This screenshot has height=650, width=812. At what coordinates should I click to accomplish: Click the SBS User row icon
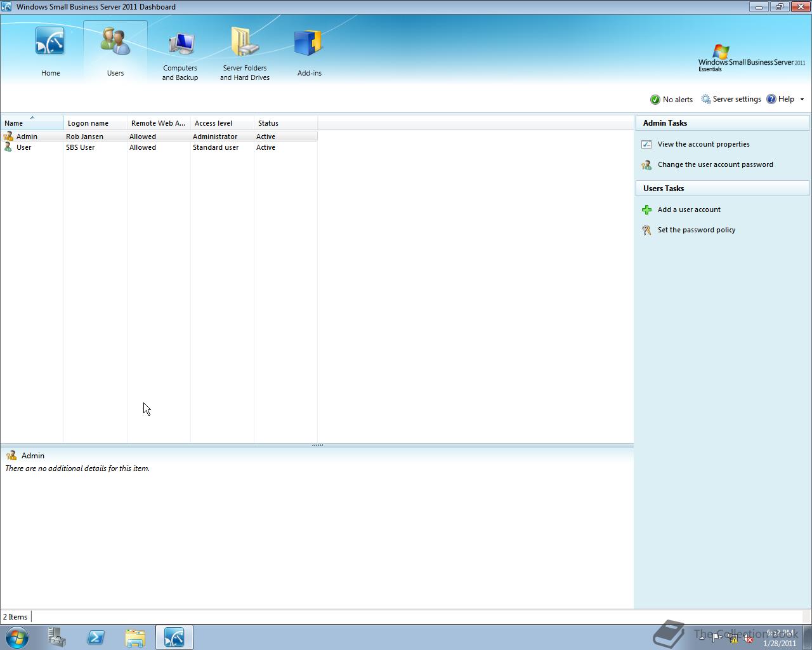pyautogui.click(x=8, y=147)
